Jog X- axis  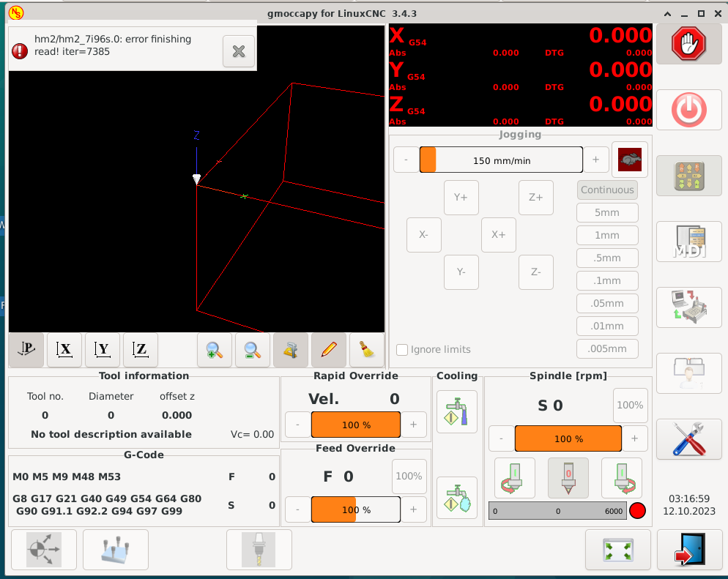424,235
